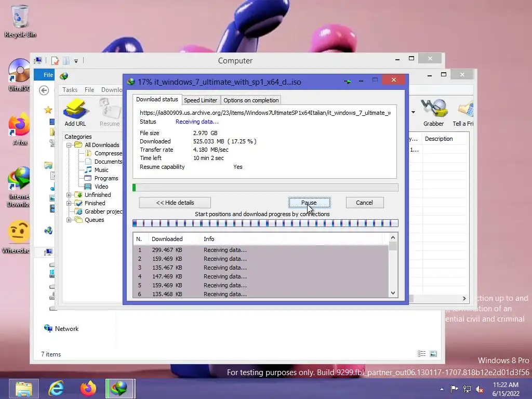Click the overall download progress bar

coord(265,187)
